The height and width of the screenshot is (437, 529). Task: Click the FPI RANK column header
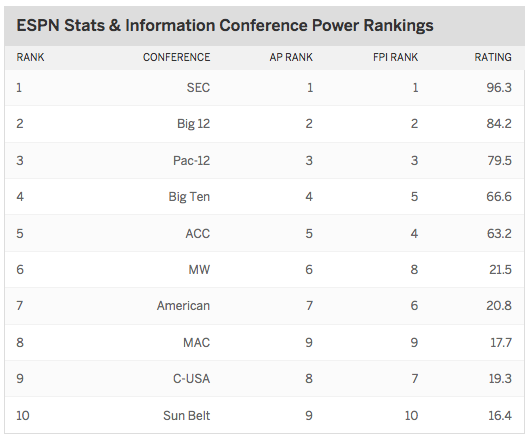tap(395, 57)
